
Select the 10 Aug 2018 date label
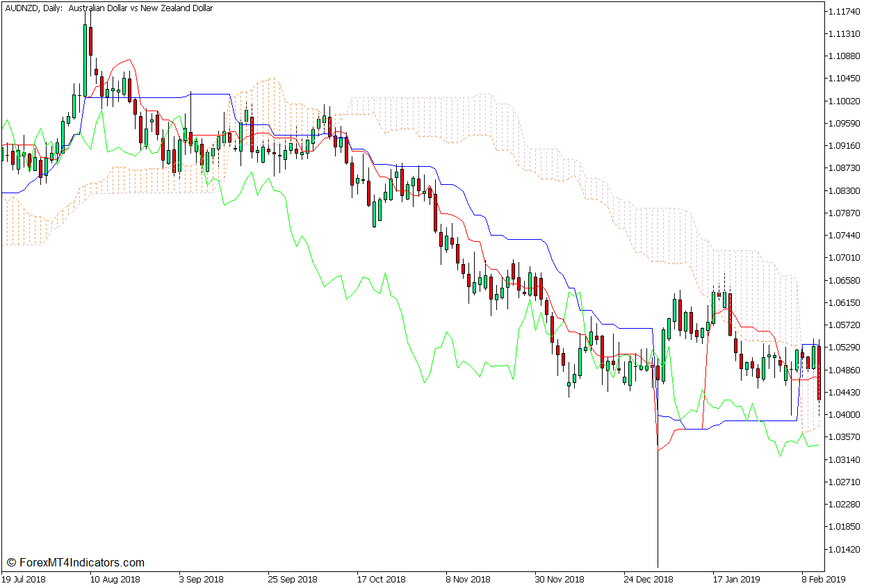tap(115, 579)
